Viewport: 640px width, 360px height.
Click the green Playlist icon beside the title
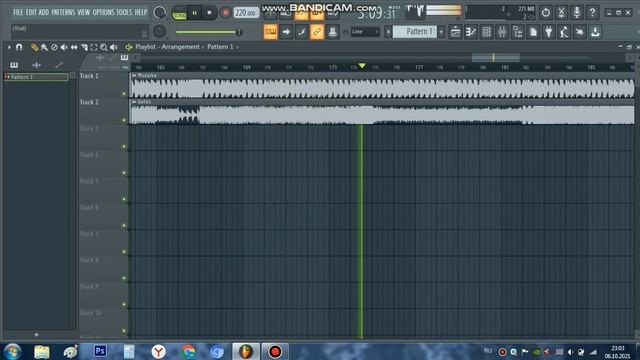coord(129,47)
